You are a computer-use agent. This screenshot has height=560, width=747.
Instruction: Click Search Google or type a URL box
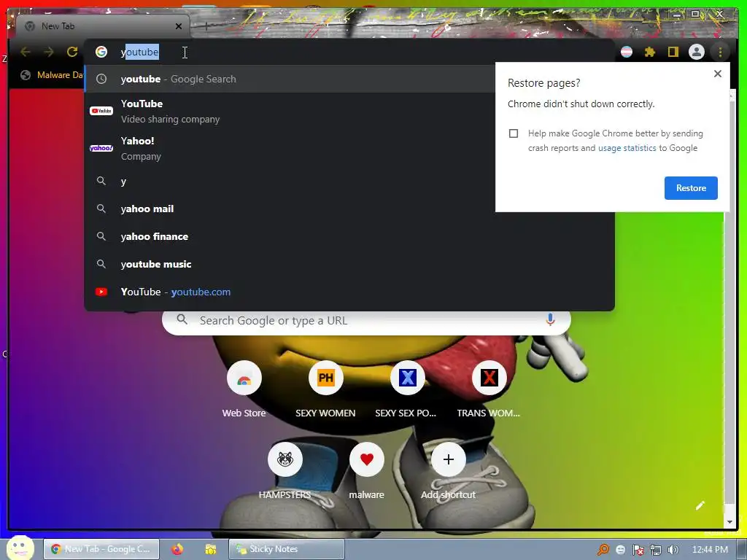[366, 321]
